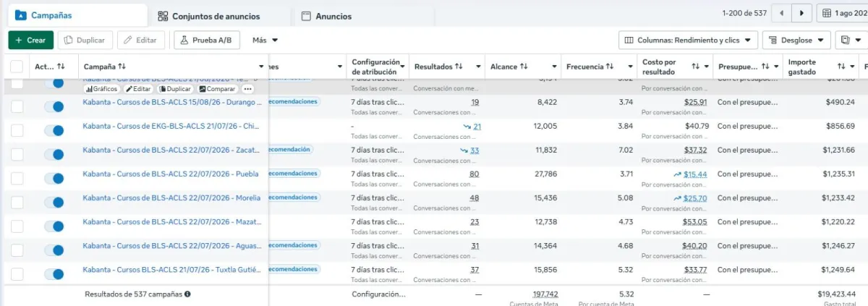Image resolution: width=868 pixels, height=306 pixels.
Task: Open Kabanta BLS-ACLS 22/07/2026 Morelia campaign
Action: click(171, 198)
